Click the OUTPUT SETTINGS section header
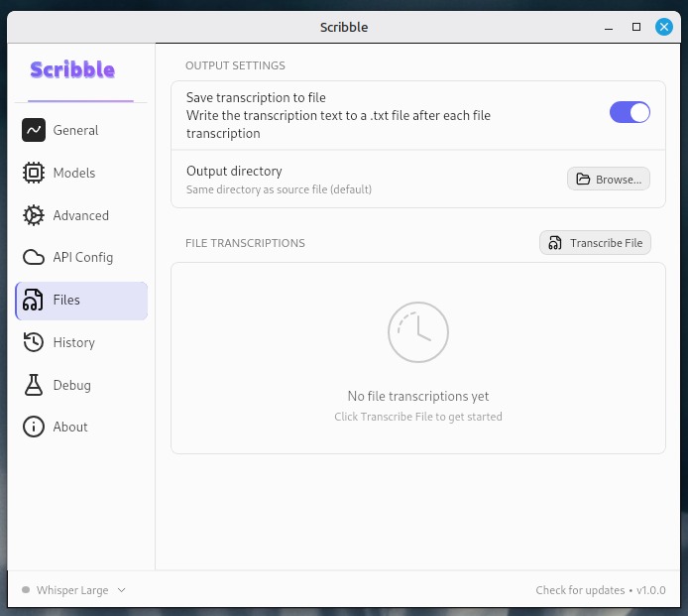This screenshot has width=688, height=616. pos(235,65)
